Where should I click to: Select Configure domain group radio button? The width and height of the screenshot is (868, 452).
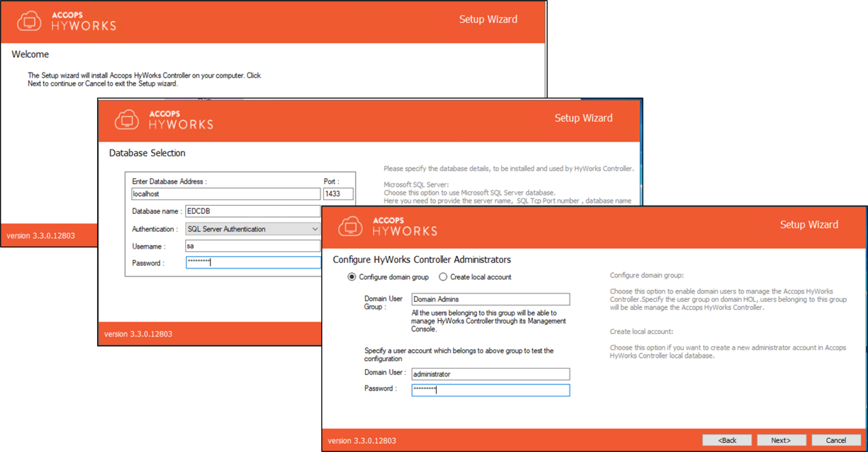pos(352,277)
